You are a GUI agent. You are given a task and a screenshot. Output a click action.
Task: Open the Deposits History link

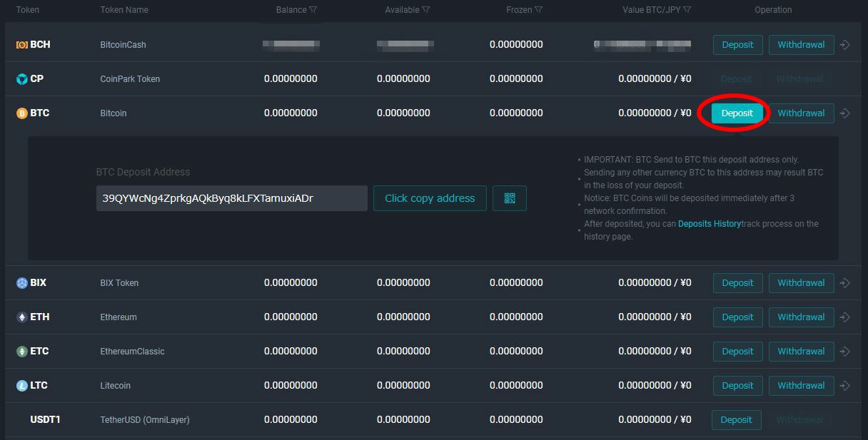709,224
